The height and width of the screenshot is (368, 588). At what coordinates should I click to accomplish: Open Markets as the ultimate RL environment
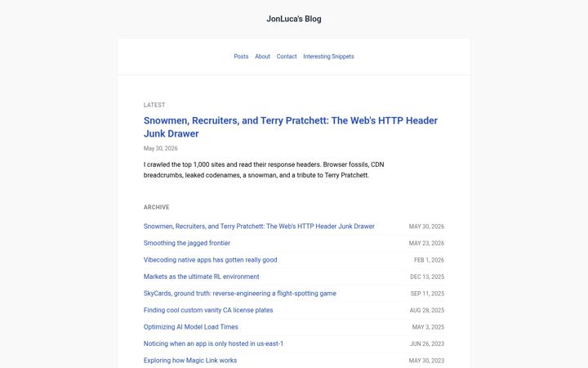point(202,276)
